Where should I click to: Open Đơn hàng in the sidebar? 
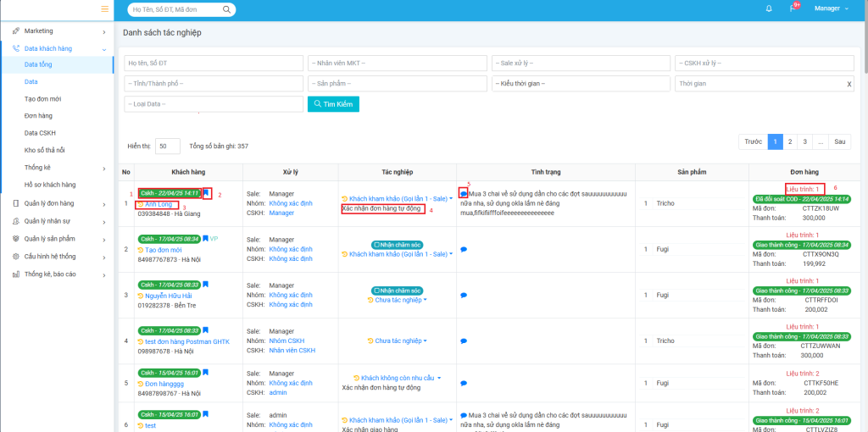click(39, 115)
